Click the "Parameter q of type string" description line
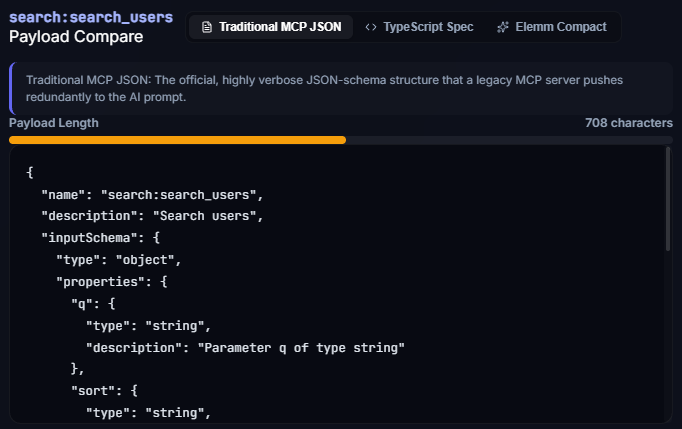 [245, 348]
